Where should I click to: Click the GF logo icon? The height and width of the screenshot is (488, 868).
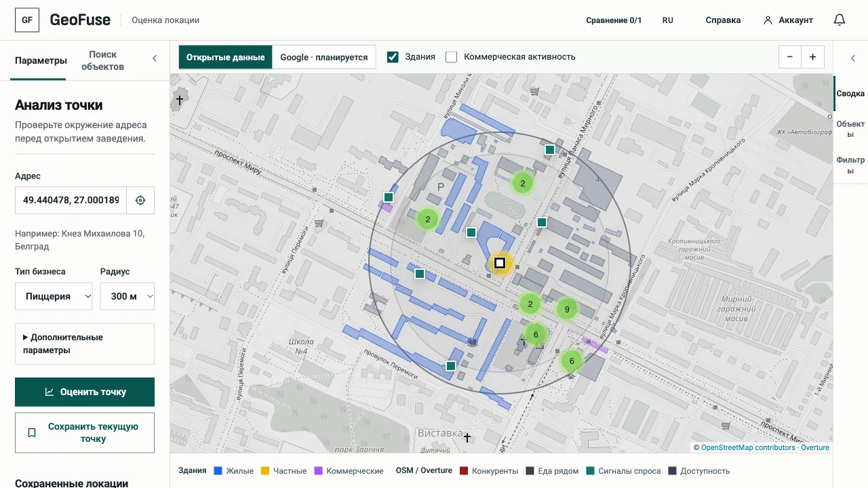click(x=27, y=20)
